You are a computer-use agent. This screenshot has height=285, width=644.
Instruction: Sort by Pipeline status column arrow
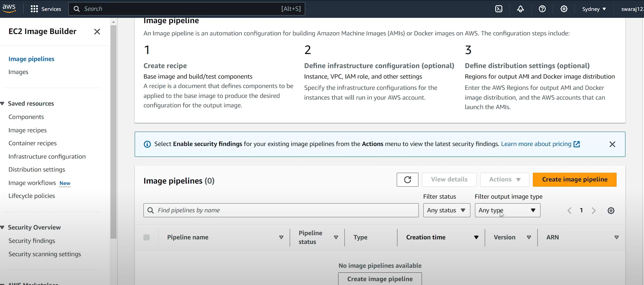click(x=336, y=238)
